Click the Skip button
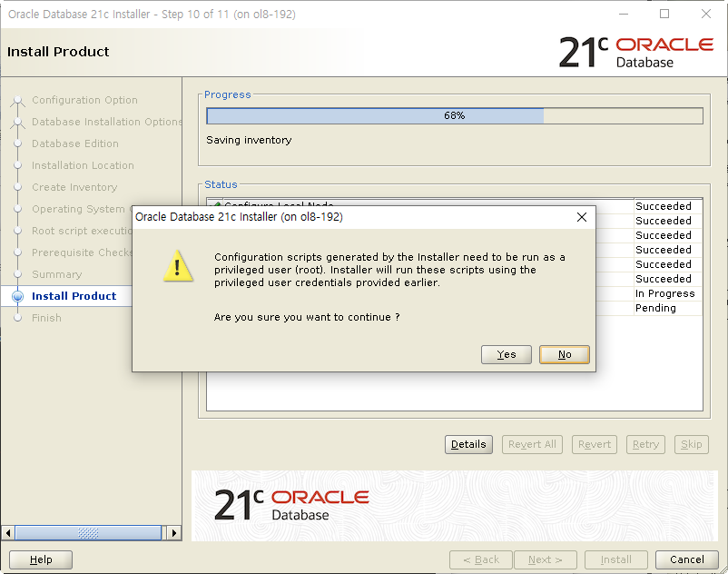The width and height of the screenshot is (728, 574). click(x=691, y=444)
